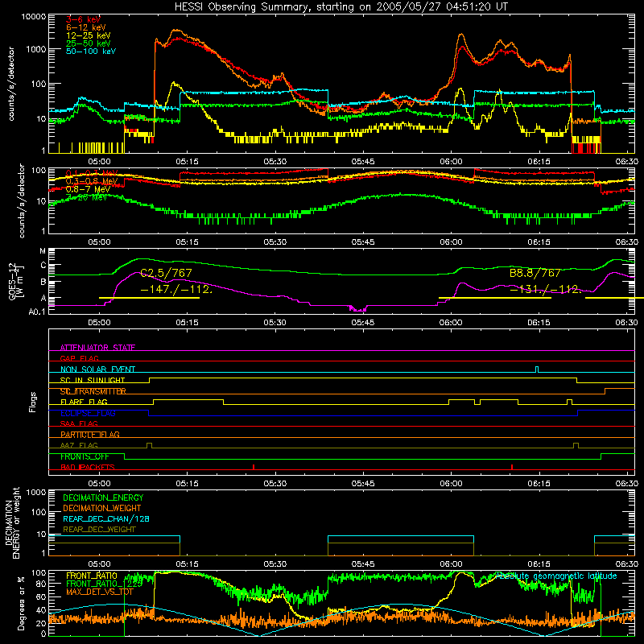Click the Degrees or % axis label
This screenshot has width=644, height=644.
[x=21, y=603]
